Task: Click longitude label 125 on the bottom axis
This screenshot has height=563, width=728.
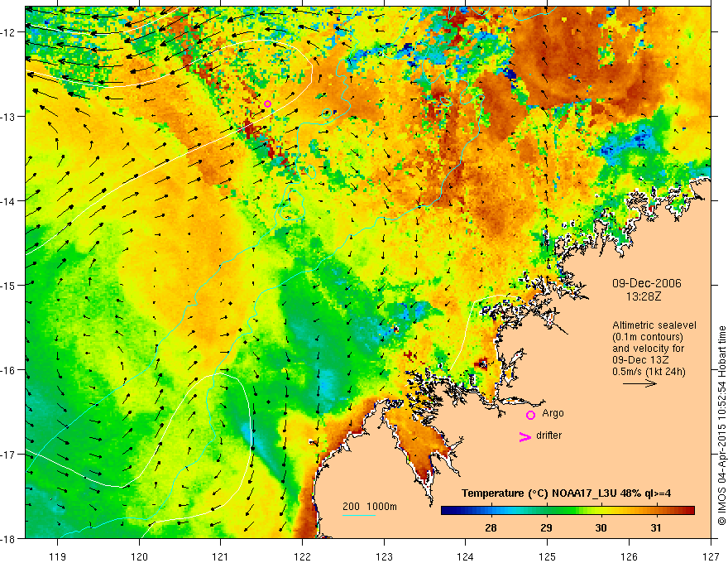Action: (x=547, y=556)
